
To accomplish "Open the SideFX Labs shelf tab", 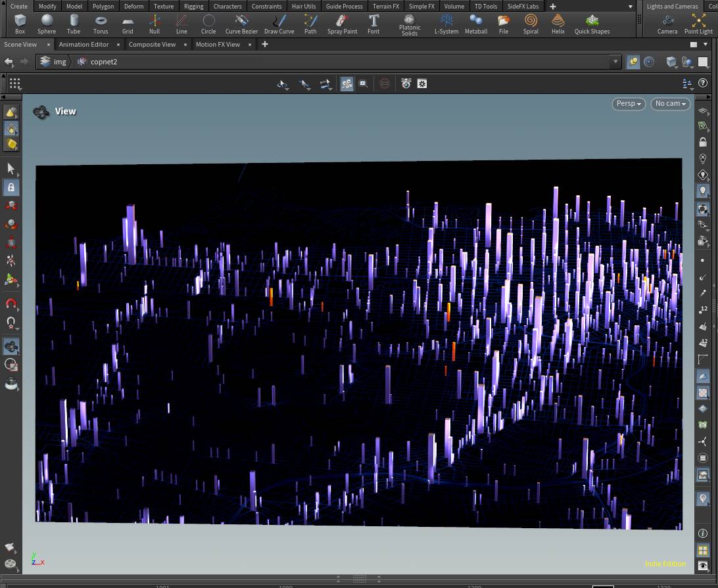I will pyautogui.click(x=523, y=7).
